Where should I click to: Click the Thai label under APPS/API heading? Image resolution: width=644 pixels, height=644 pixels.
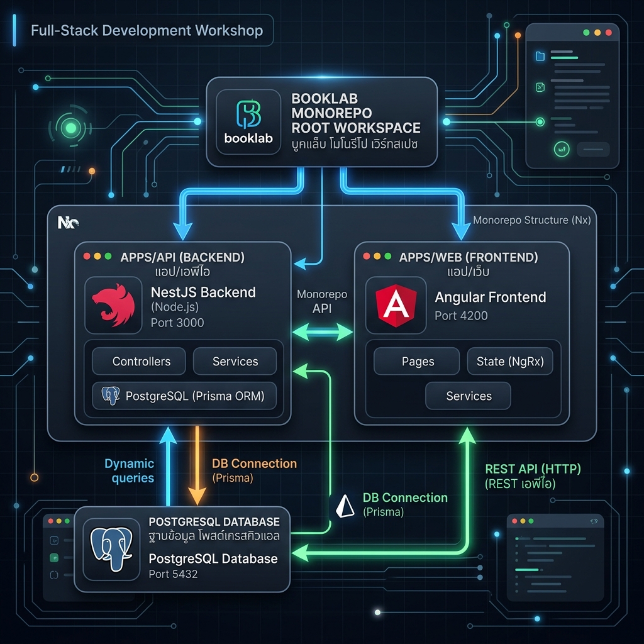(182, 272)
